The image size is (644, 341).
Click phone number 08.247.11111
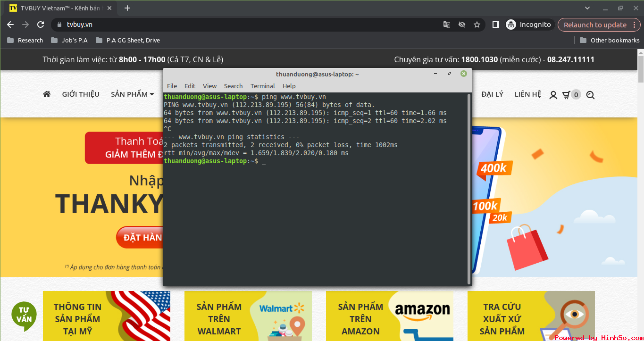571,59
